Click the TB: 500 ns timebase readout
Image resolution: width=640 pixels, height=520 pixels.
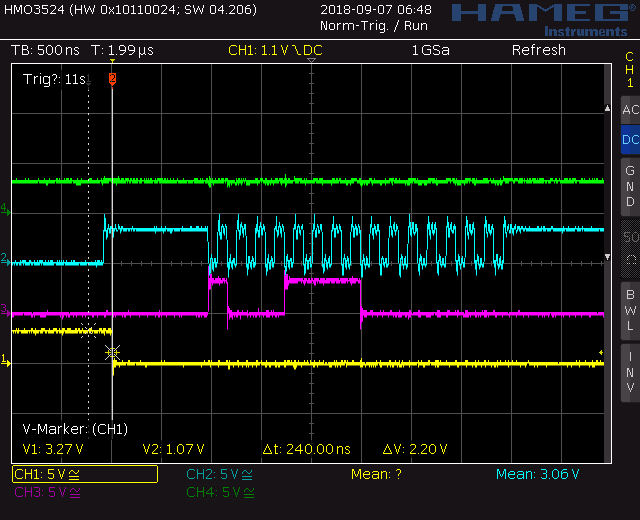45,50
